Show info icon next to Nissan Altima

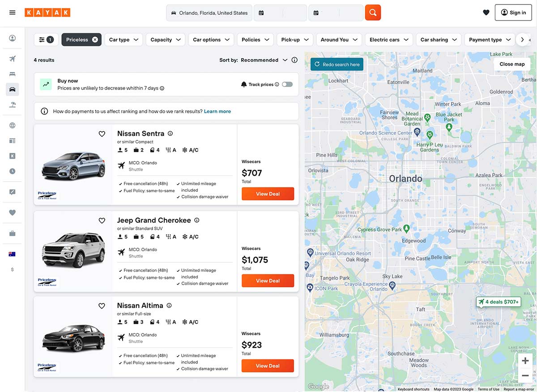point(169,305)
